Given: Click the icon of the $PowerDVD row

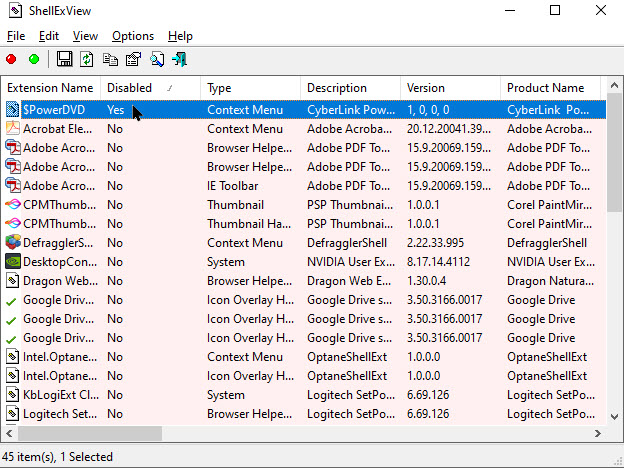Looking at the screenshot, I should point(12,109).
